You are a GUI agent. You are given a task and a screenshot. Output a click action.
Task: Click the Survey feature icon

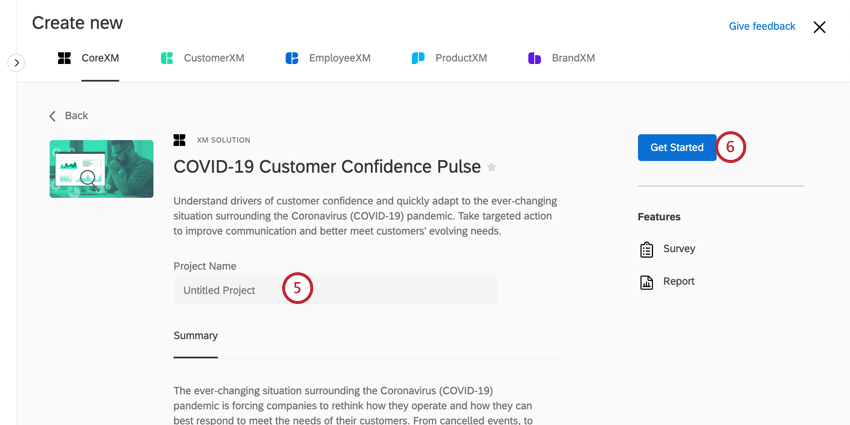click(x=647, y=249)
